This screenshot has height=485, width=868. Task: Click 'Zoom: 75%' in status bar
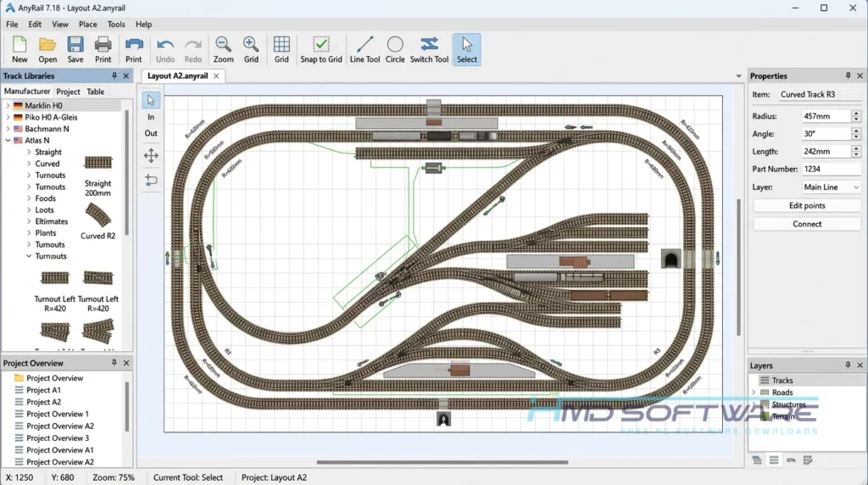click(x=114, y=477)
